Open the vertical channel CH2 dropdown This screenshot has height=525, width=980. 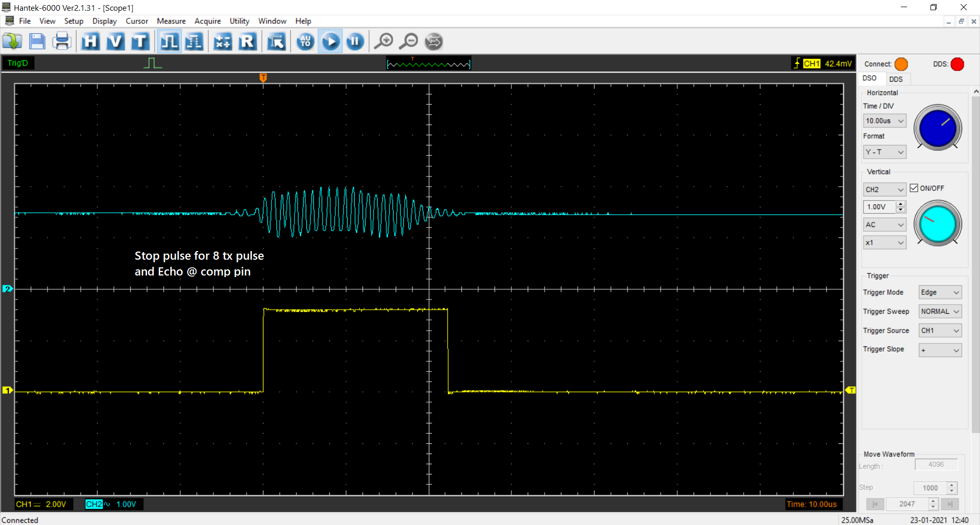885,189
